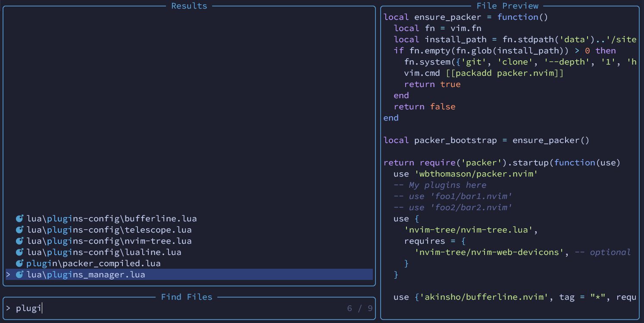This screenshot has height=323, width=644.
Task: Click the 'akinsho/bufferline.nvim' use line
Action: pos(515,297)
